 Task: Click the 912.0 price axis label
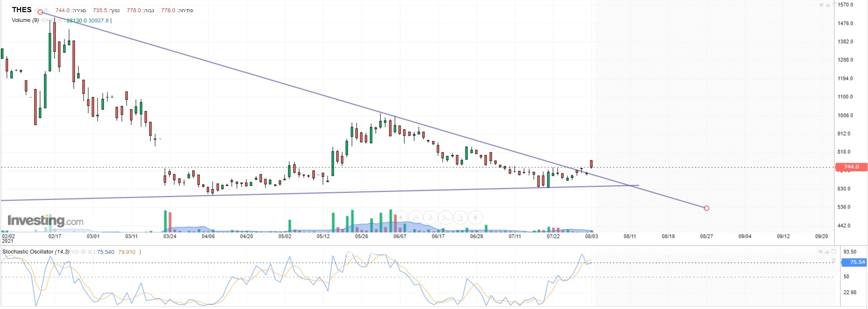pos(844,133)
